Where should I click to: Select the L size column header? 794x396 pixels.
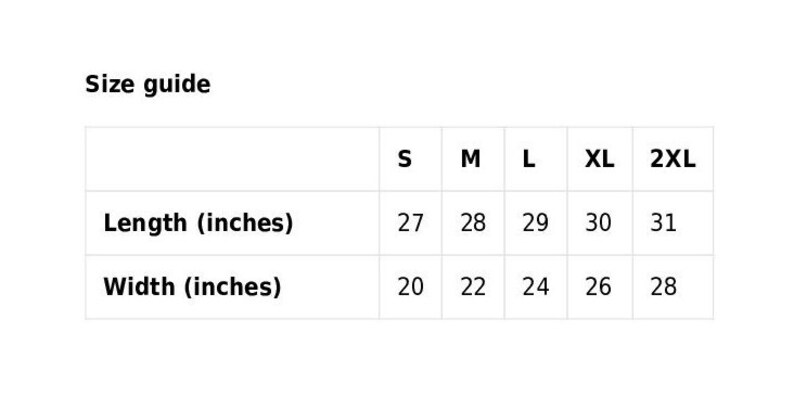[x=529, y=160]
